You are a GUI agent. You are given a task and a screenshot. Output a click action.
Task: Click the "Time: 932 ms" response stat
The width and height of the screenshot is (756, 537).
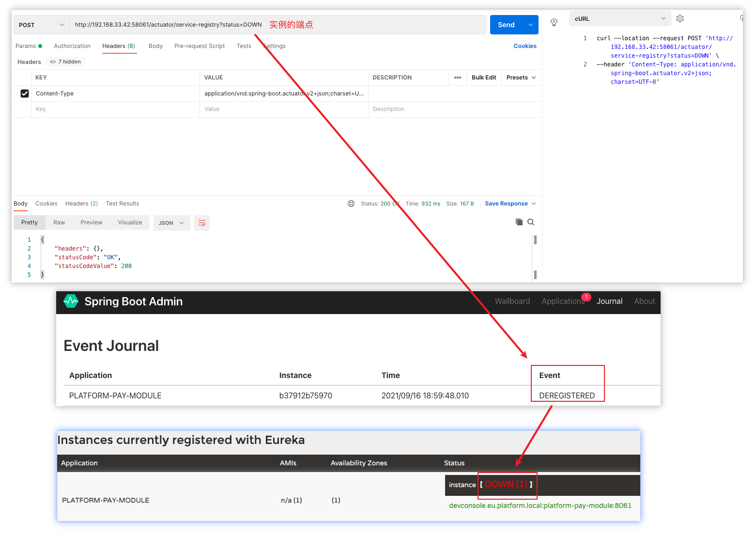pos(423,204)
